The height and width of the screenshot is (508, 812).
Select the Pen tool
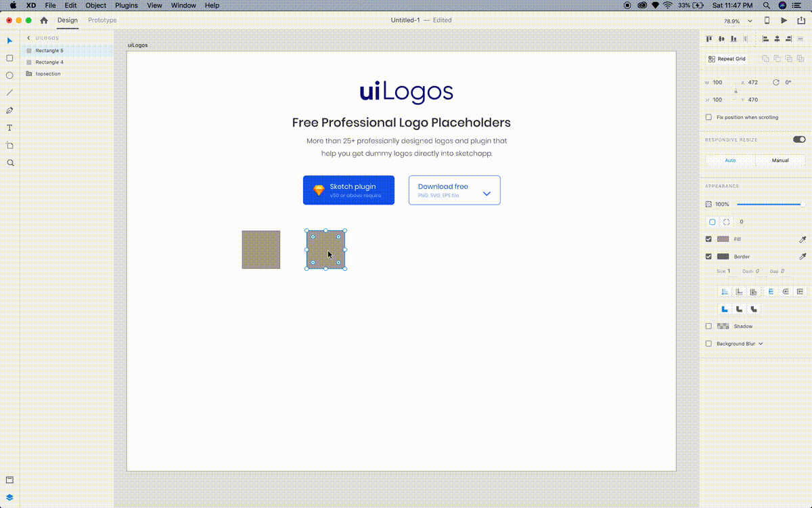click(x=9, y=109)
